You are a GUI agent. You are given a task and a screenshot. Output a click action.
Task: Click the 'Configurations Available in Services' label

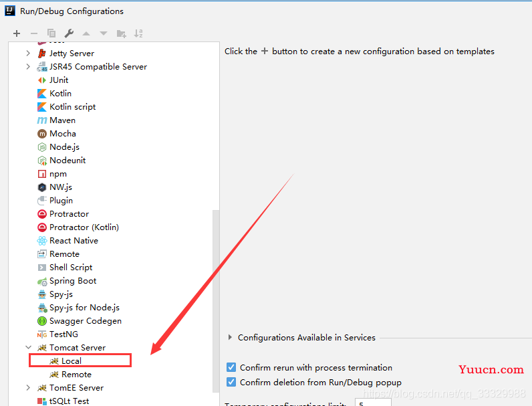coord(306,337)
